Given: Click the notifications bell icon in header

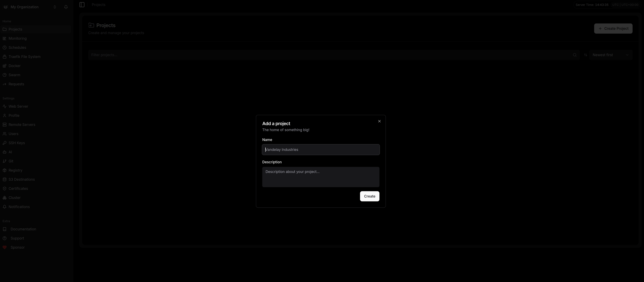Looking at the screenshot, I should coord(66,7).
